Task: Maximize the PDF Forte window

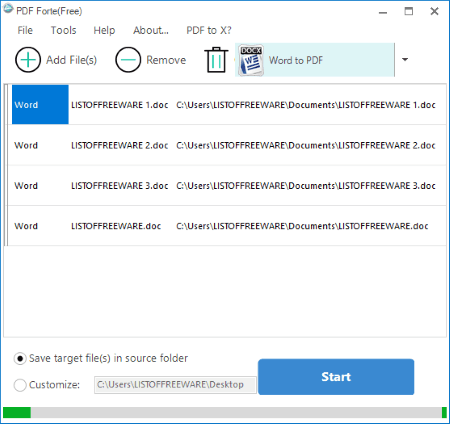Action: pos(409,11)
